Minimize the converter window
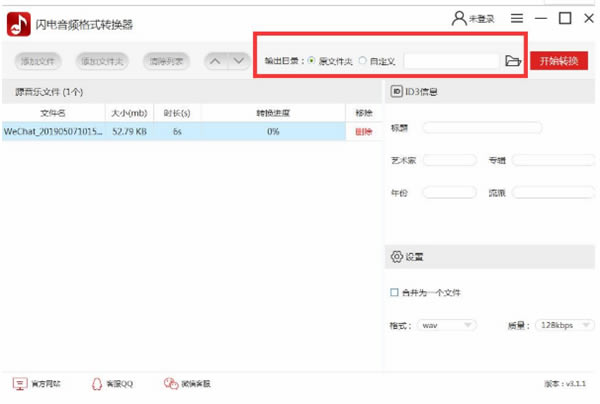This screenshot has width=600, height=404. (541, 18)
